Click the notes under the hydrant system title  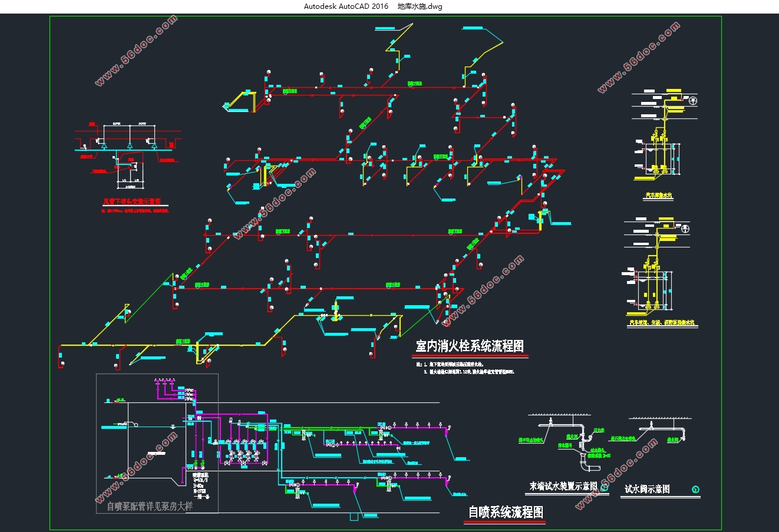[x=466, y=368]
